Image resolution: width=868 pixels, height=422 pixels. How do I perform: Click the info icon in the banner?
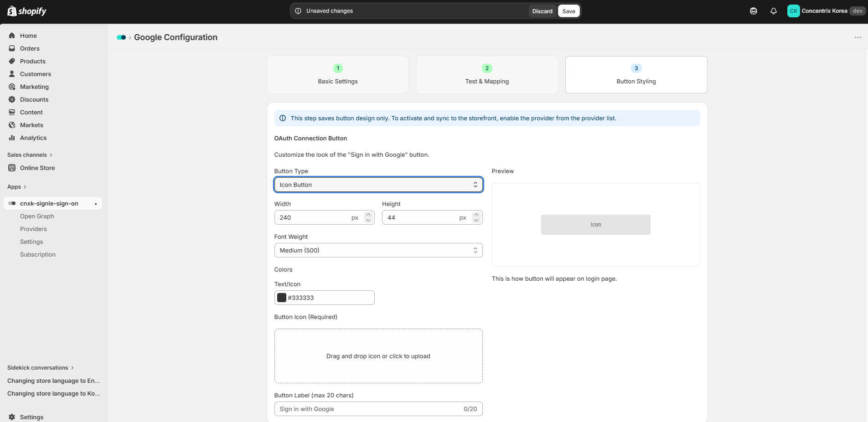[283, 118]
